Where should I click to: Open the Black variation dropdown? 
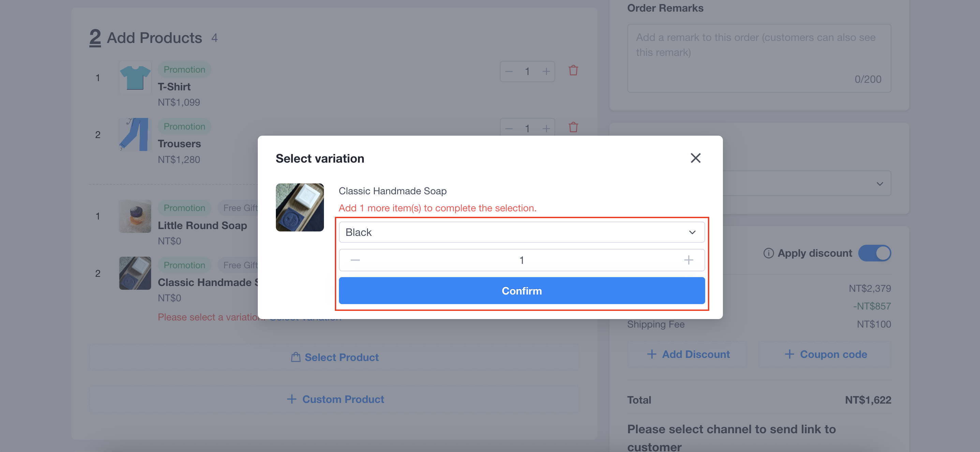point(522,232)
